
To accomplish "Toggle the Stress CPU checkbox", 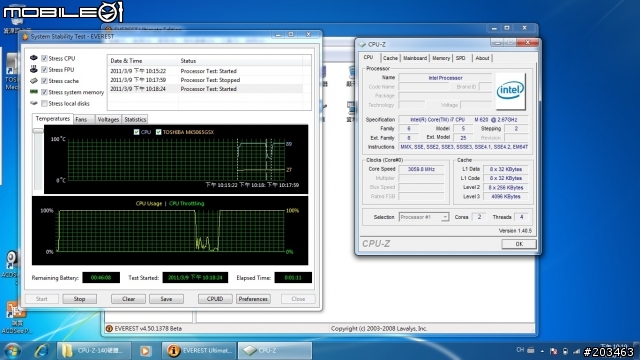I will tap(44, 58).
